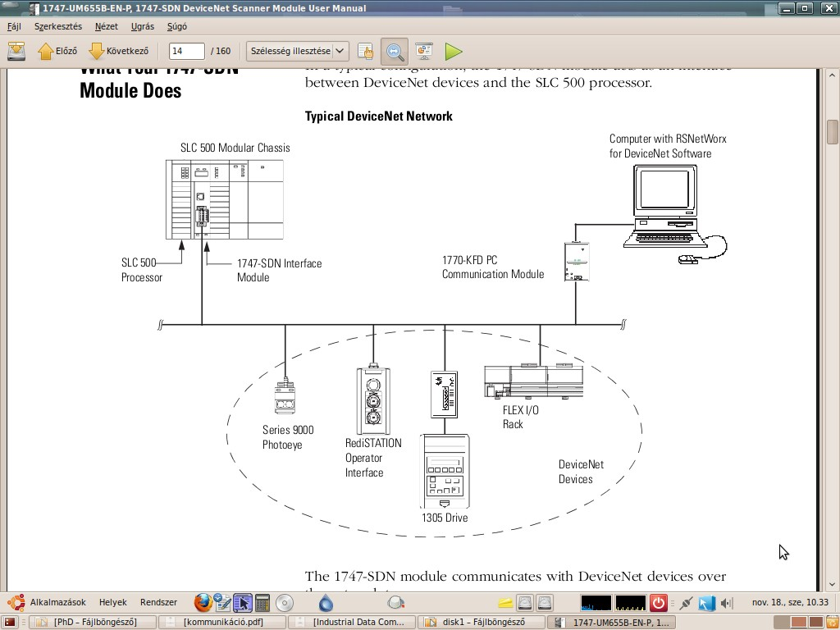Click the 1305 Drive label
Screen dimensions: 840x630
coord(445,518)
